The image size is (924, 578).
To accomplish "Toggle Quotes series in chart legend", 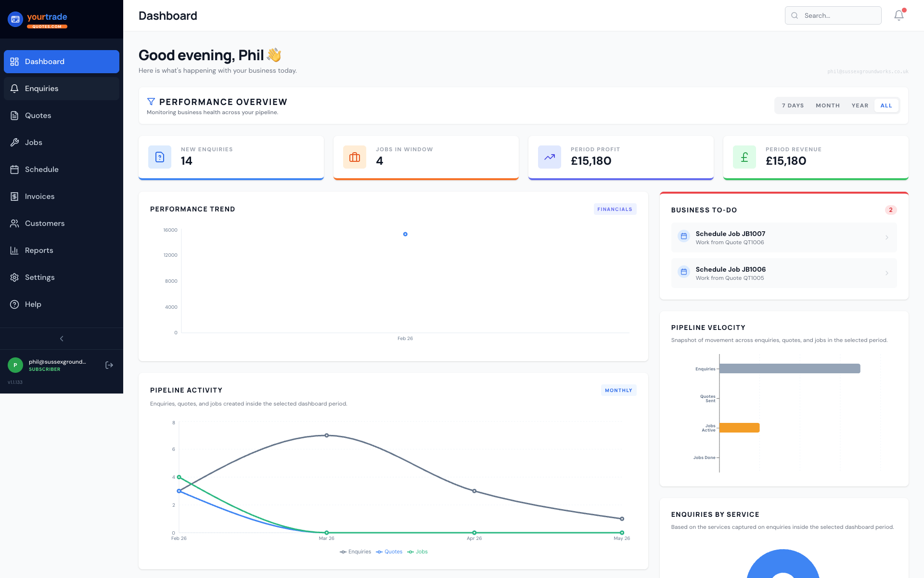I will click(x=389, y=552).
